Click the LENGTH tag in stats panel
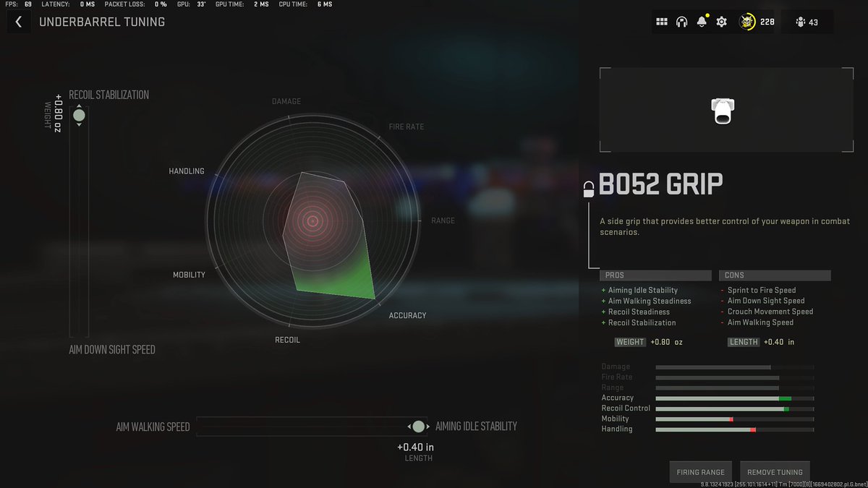The height and width of the screenshot is (488, 868). (744, 342)
